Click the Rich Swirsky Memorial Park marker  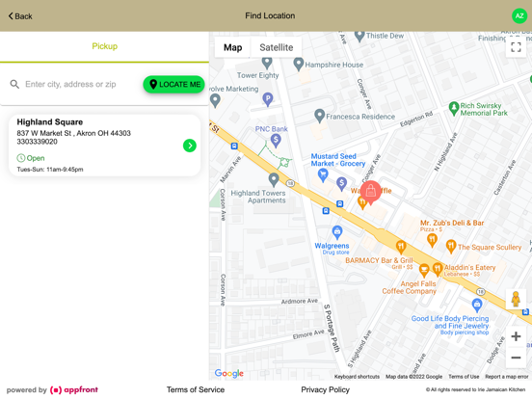(x=454, y=109)
